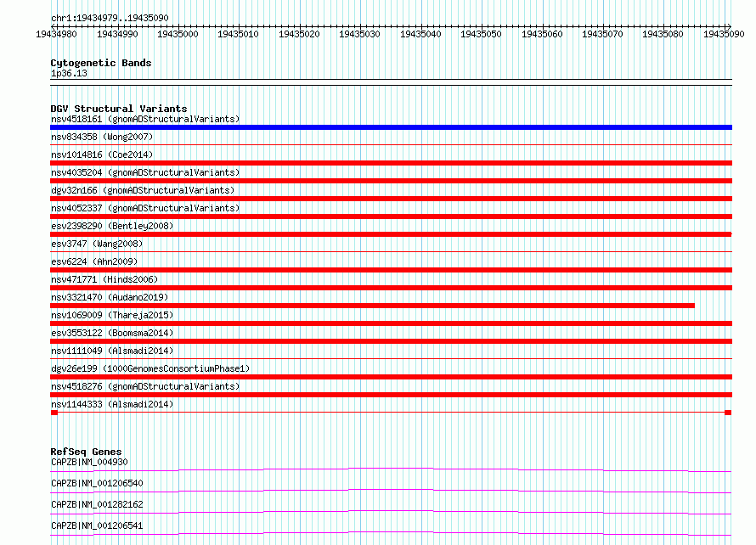Click ruler position 19435000
This screenshot has width=756, height=545.
pos(178,34)
